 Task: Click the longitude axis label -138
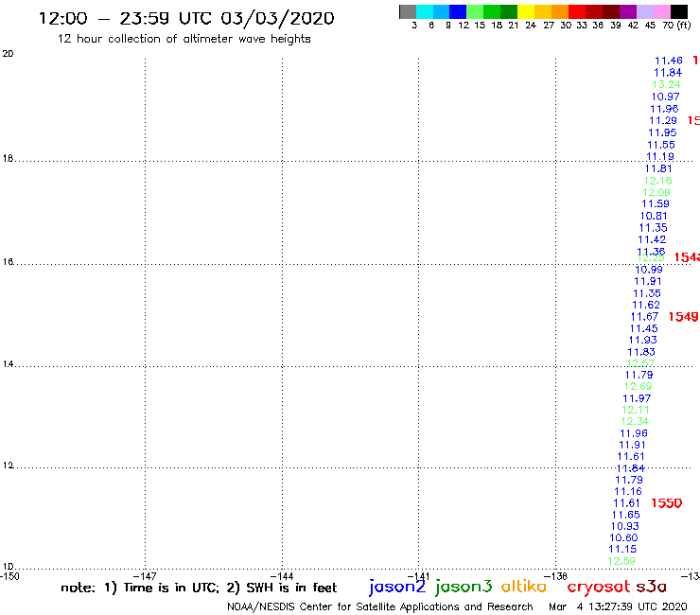click(x=555, y=576)
